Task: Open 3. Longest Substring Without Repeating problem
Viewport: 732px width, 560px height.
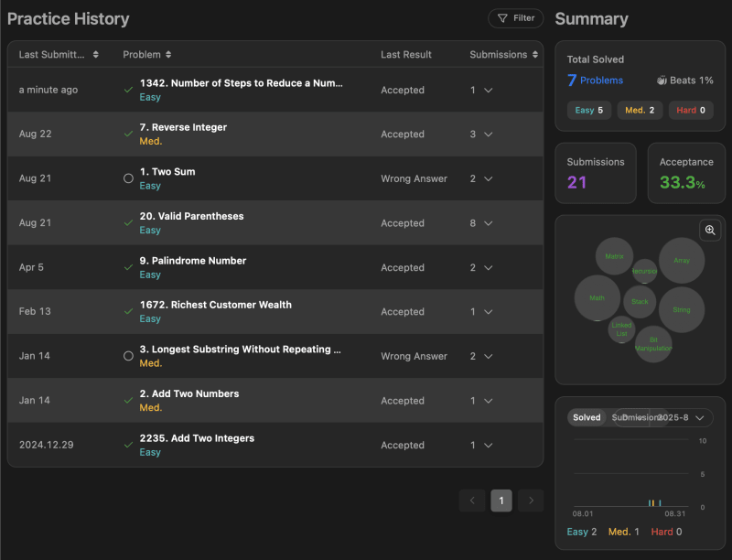Action: pyautogui.click(x=240, y=349)
